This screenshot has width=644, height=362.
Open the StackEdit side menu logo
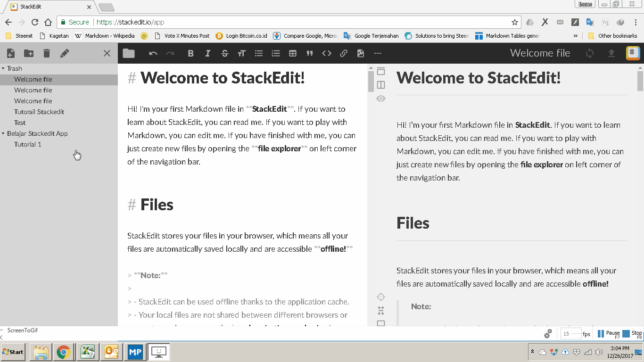point(633,53)
